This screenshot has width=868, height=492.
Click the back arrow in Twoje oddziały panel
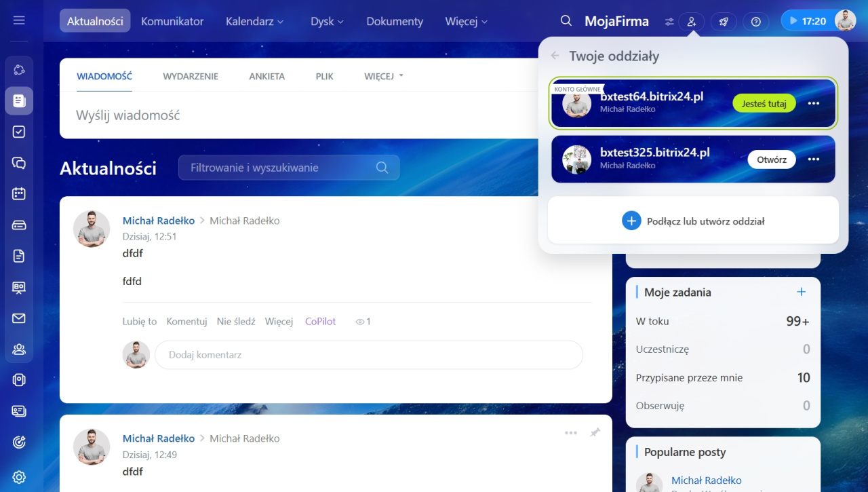(x=555, y=56)
